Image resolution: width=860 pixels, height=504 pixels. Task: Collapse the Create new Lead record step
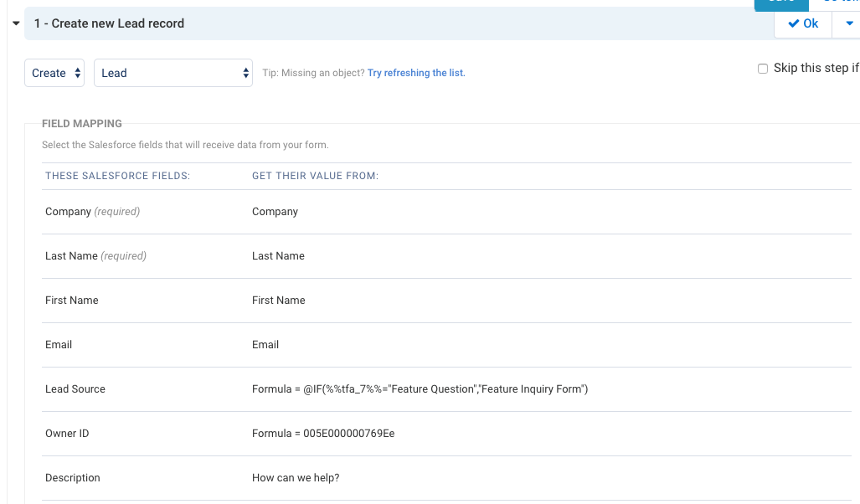(16, 23)
